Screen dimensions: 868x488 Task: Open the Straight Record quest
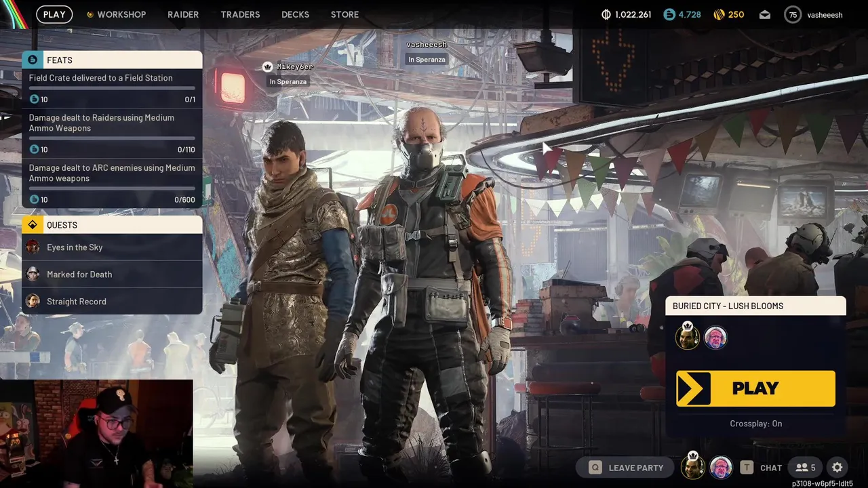tap(112, 302)
